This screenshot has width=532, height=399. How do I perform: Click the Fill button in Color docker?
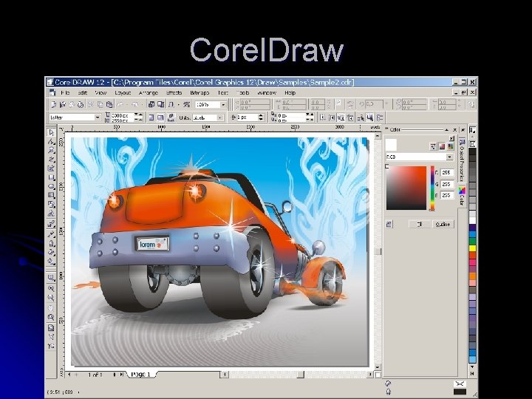coord(420,225)
